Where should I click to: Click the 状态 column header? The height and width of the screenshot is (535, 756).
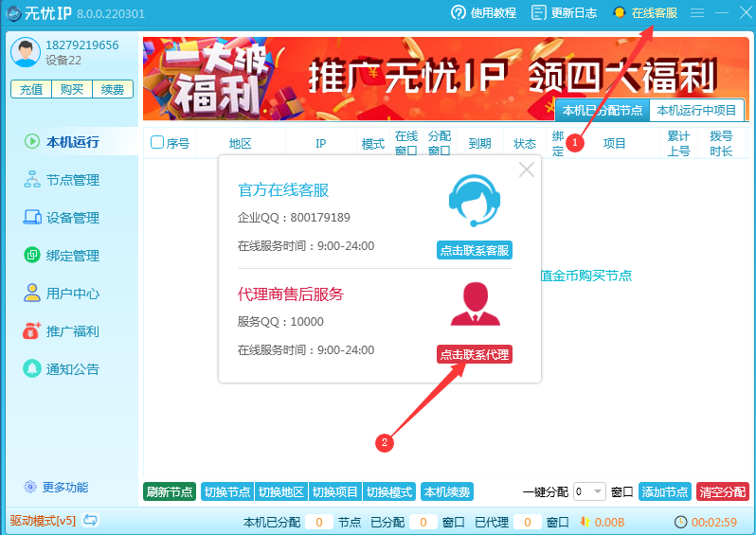[x=525, y=143]
